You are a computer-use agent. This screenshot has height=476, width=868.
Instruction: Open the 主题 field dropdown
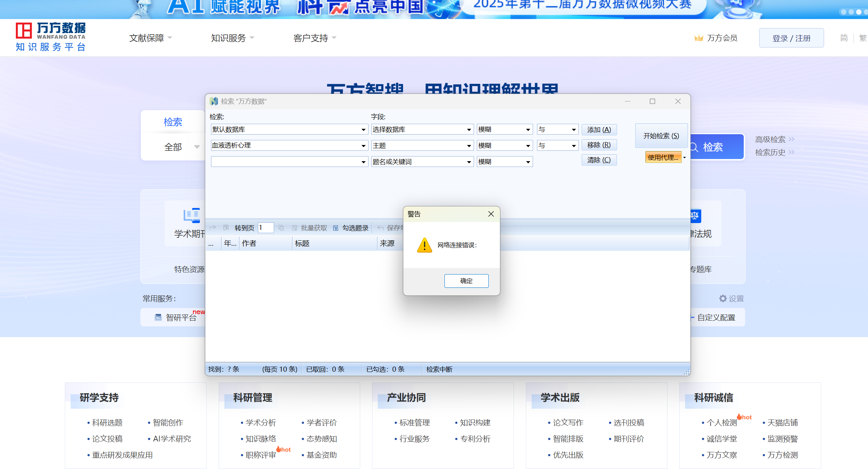(469, 146)
